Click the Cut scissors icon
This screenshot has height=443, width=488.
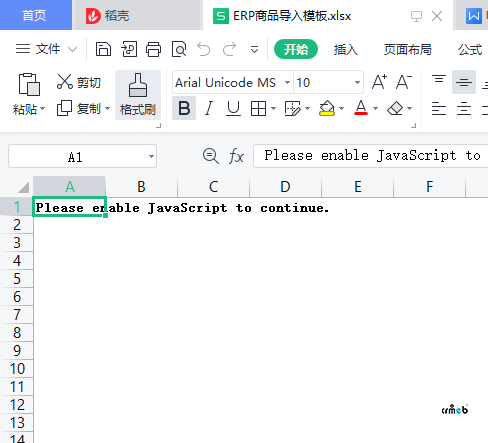point(64,82)
